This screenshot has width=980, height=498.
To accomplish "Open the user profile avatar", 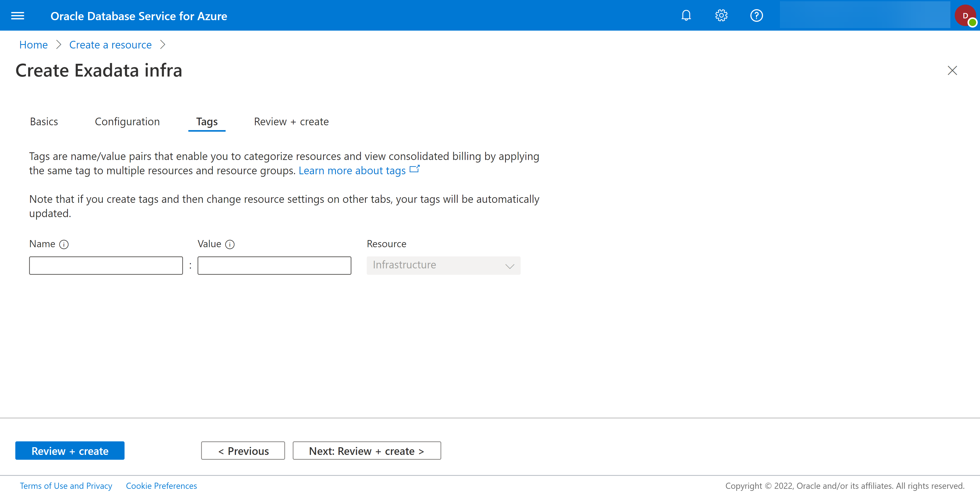I will 965,16.
